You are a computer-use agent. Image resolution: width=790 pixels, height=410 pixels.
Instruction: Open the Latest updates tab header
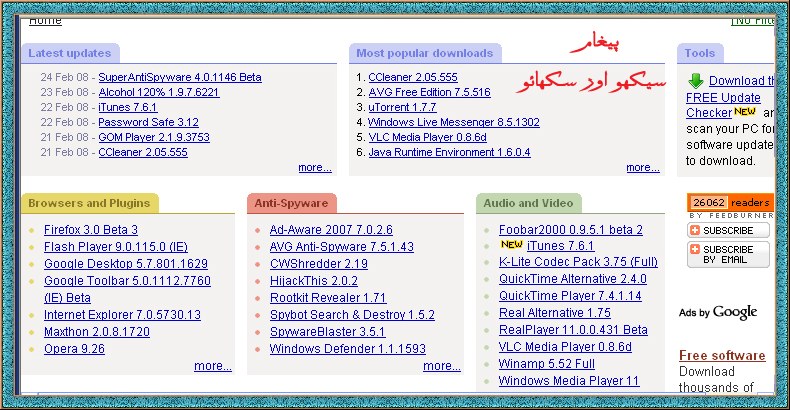coord(70,53)
